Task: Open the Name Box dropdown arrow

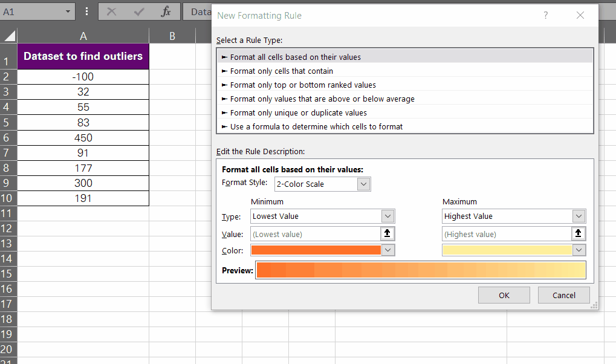Action: click(x=68, y=10)
